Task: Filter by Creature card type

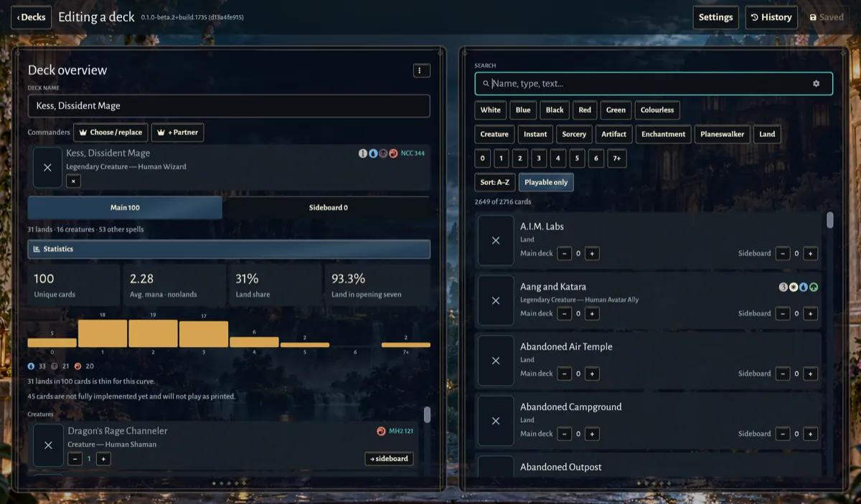Action: point(494,134)
